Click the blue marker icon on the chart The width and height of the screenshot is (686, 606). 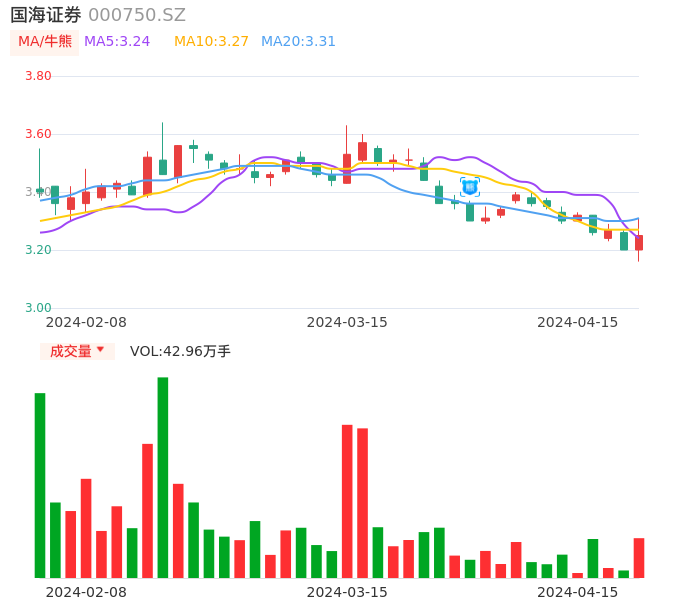[x=470, y=187]
